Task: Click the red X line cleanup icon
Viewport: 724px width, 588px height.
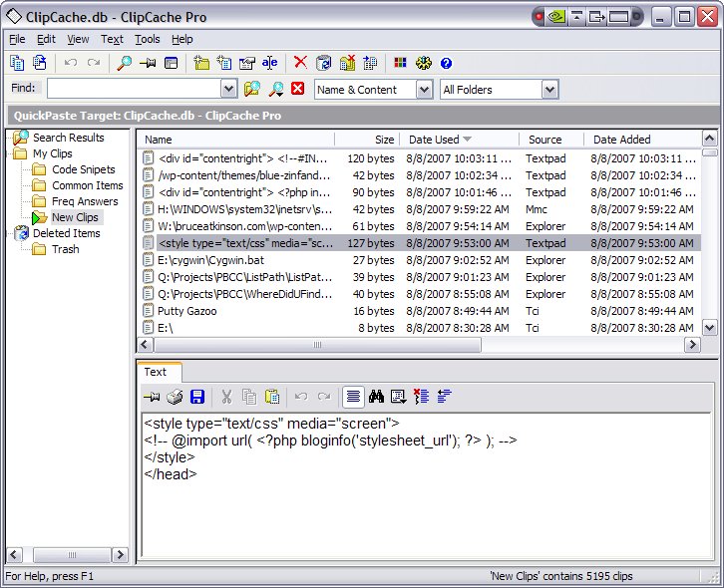Action: tap(421, 397)
